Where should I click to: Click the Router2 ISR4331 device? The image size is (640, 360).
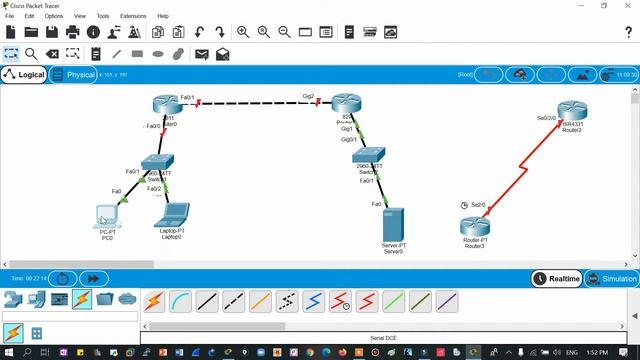coord(572,110)
